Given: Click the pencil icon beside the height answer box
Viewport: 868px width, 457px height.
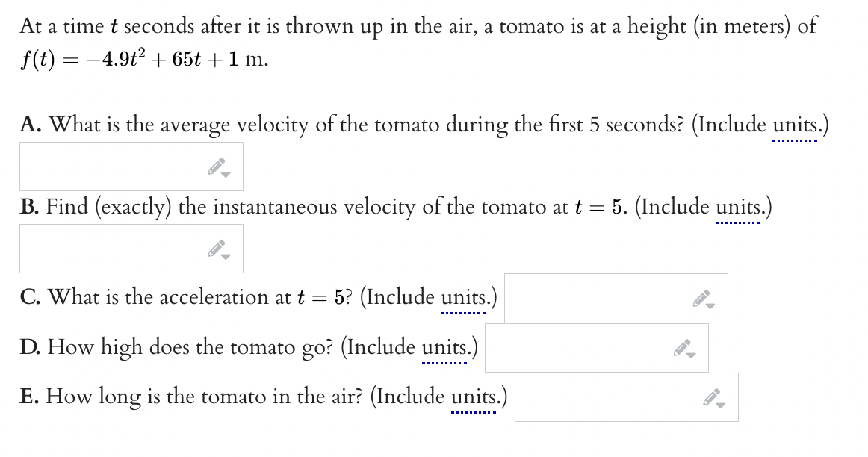Looking at the screenshot, I should [x=681, y=346].
